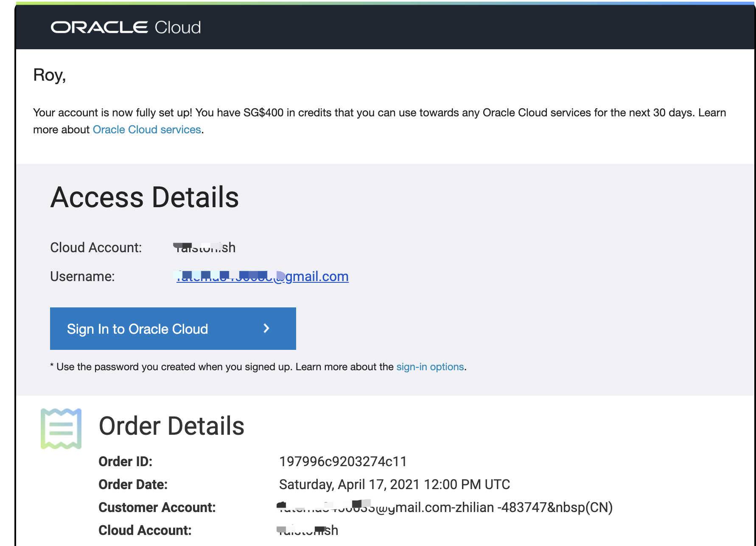Click the Order Details receipt icon
756x546 pixels.
click(x=61, y=428)
